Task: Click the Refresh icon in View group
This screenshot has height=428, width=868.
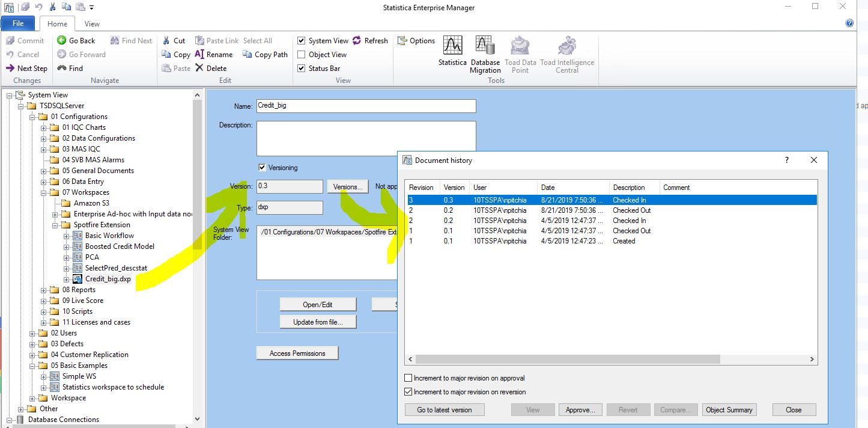Action: click(x=357, y=41)
